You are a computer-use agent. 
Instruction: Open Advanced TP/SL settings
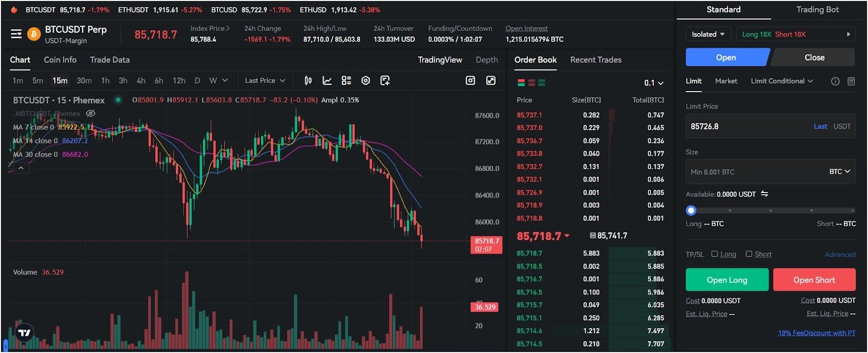[840, 254]
